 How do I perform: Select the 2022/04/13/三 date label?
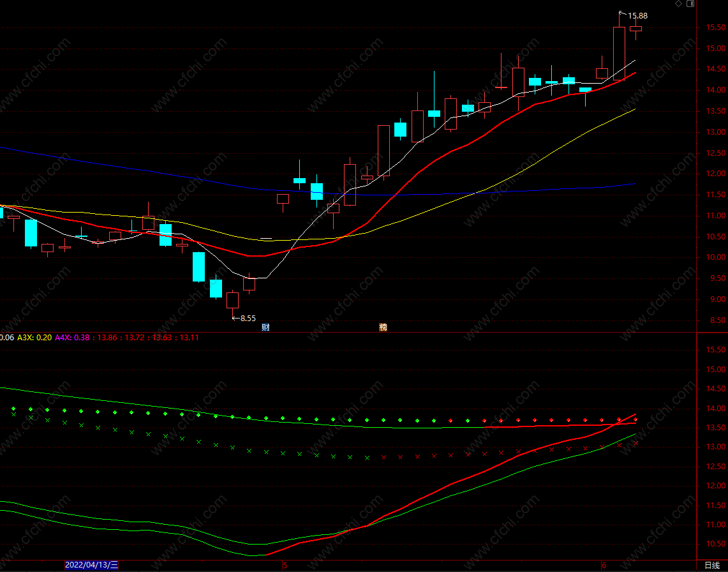tap(91, 565)
